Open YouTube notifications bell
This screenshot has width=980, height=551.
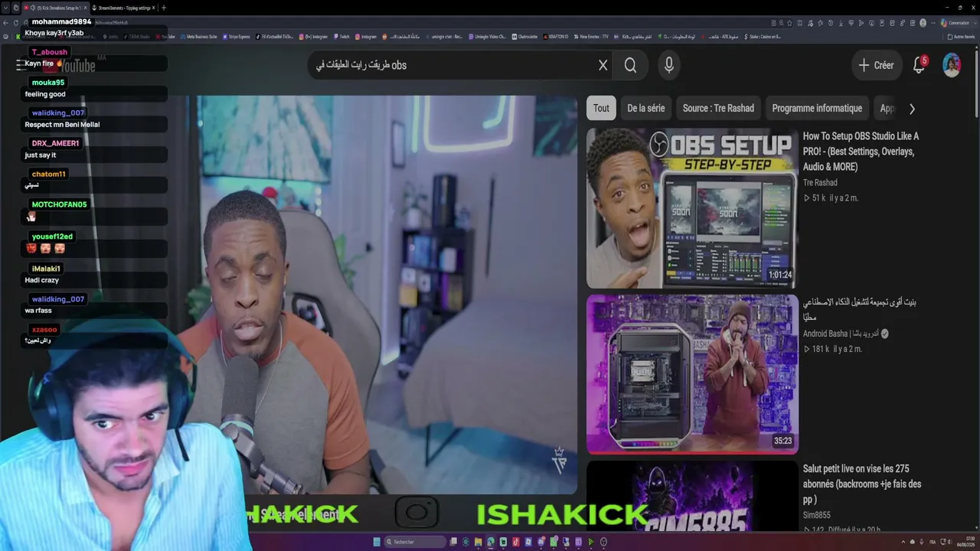(x=920, y=65)
